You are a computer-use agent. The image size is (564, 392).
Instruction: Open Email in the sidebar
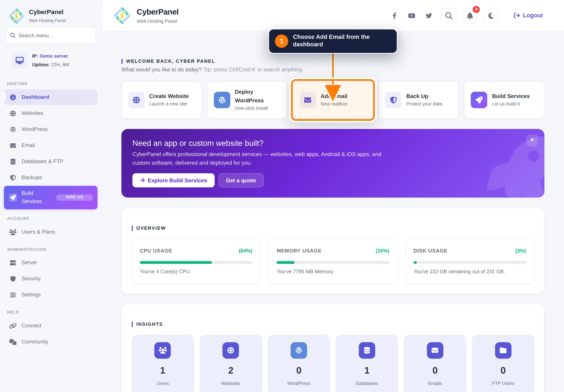pos(51,145)
